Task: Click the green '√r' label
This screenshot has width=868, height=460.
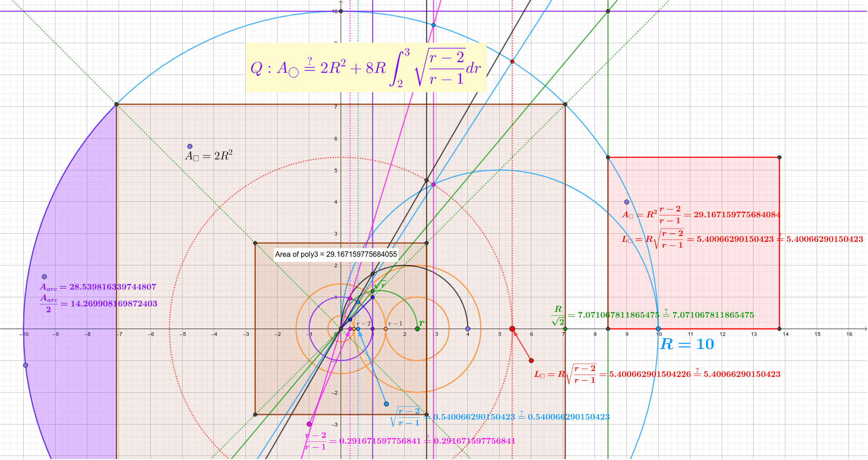Action: pyautogui.click(x=380, y=285)
